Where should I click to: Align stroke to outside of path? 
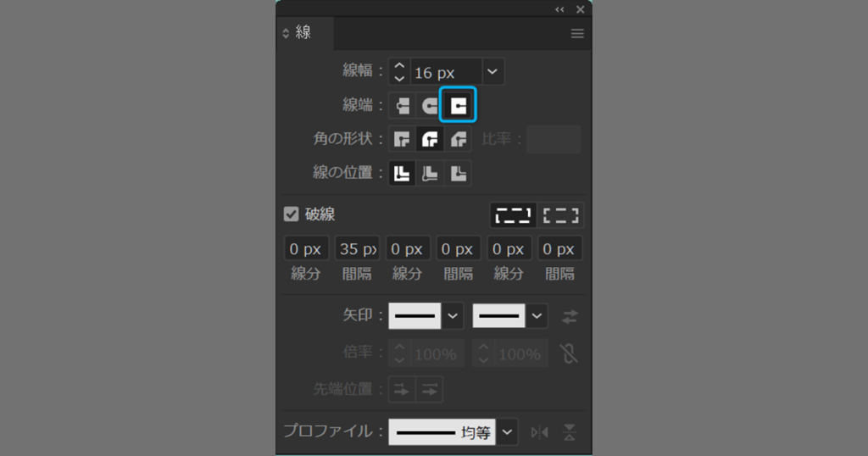[x=459, y=173]
